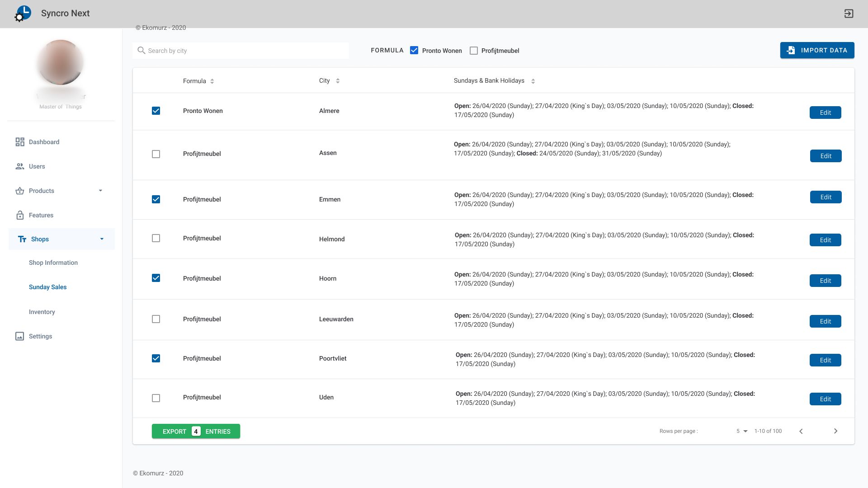Expand the Products menu dropdown arrow
The height and width of the screenshot is (488, 868).
[100, 191]
